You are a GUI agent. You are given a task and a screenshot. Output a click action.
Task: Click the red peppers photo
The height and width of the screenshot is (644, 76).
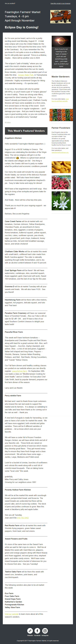(x=61, y=182)
